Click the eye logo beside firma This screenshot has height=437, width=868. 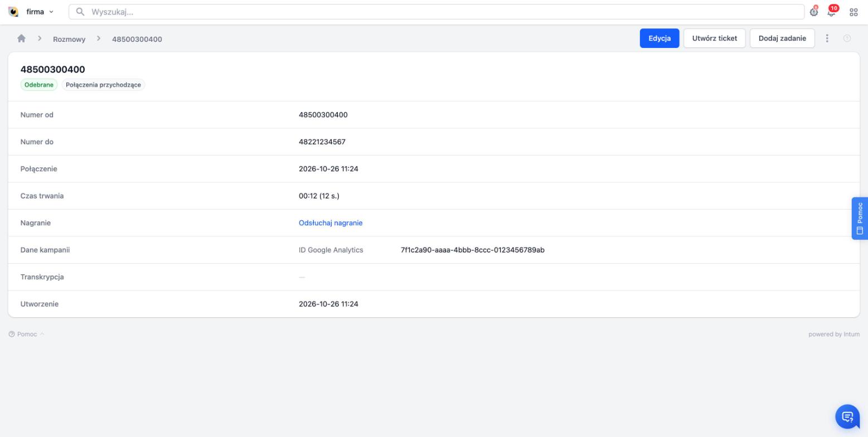pos(13,12)
